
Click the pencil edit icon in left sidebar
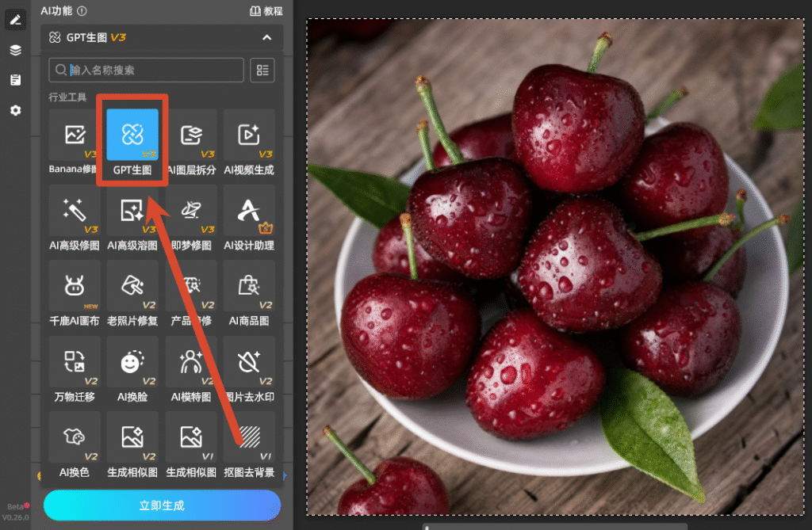[16, 20]
